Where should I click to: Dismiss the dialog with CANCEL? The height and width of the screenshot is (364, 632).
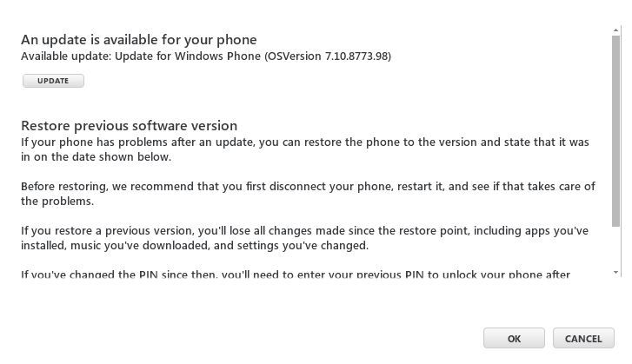pyautogui.click(x=582, y=338)
